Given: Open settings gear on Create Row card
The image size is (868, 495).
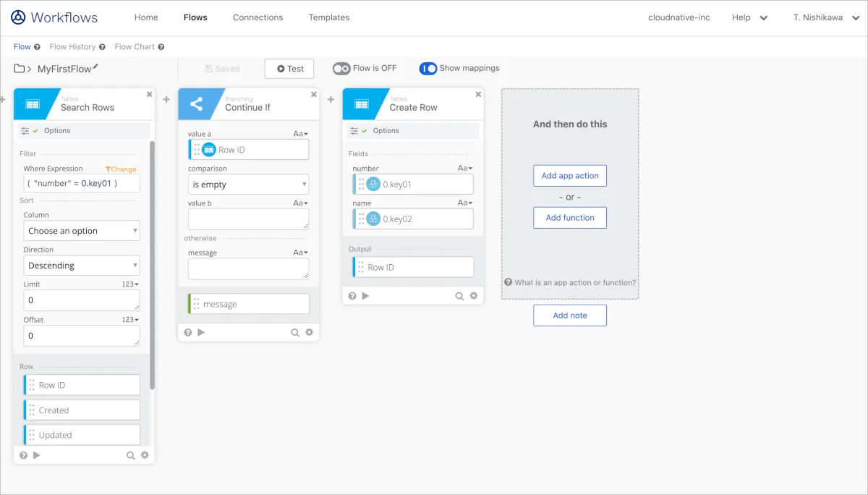Looking at the screenshot, I should pyautogui.click(x=474, y=296).
